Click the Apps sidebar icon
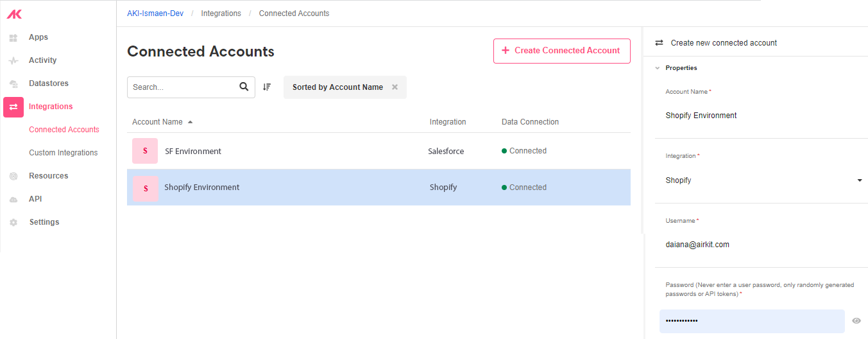The image size is (868, 339). point(13,38)
